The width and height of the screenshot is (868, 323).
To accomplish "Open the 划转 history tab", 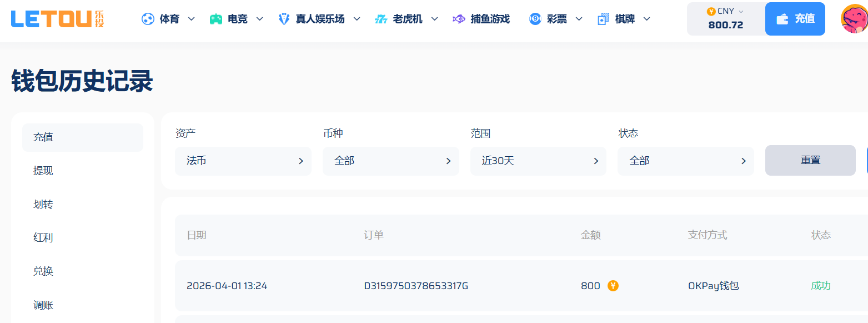I will 43,205.
